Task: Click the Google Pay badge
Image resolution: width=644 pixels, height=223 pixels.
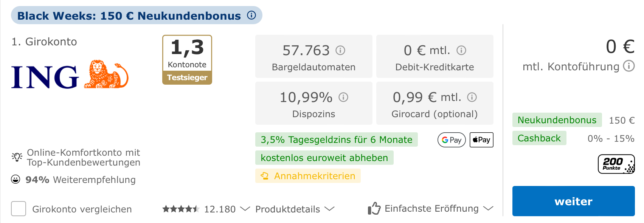Action: pyautogui.click(x=452, y=140)
